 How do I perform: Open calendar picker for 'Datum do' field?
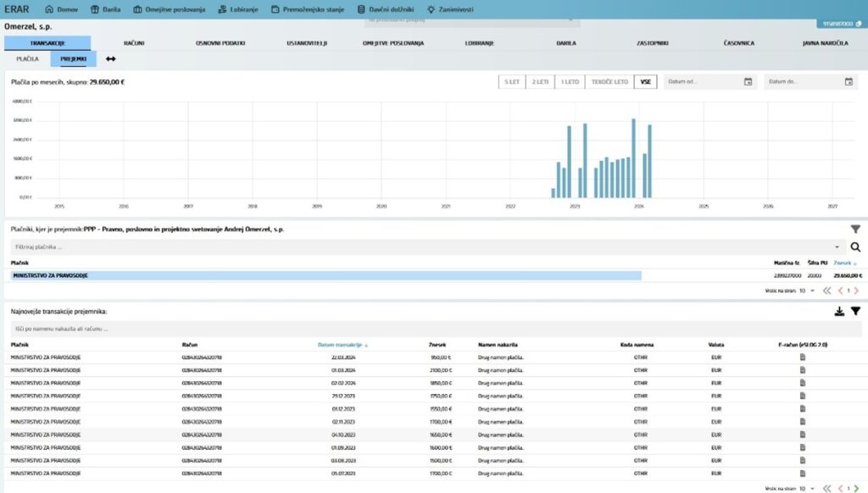(x=849, y=82)
